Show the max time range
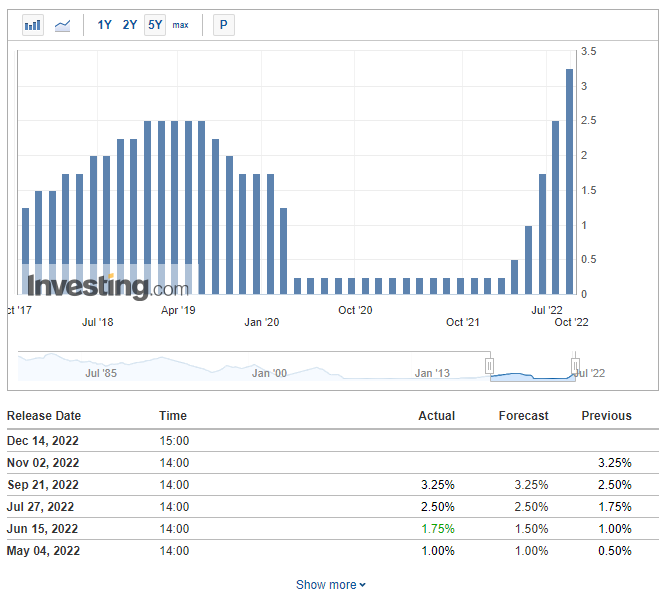 (x=180, y=25)
